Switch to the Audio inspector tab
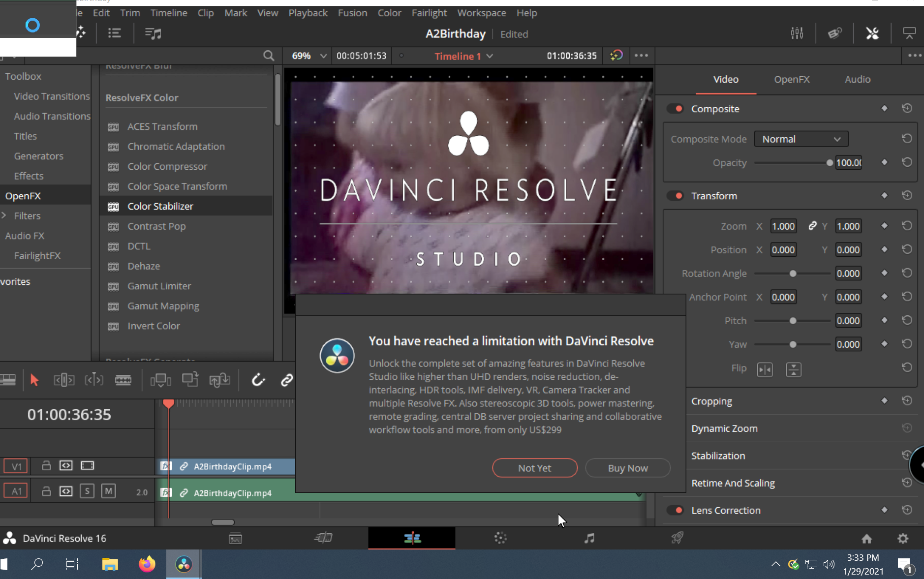The height and width of the screenshot is (579, 924). [858, 79]
